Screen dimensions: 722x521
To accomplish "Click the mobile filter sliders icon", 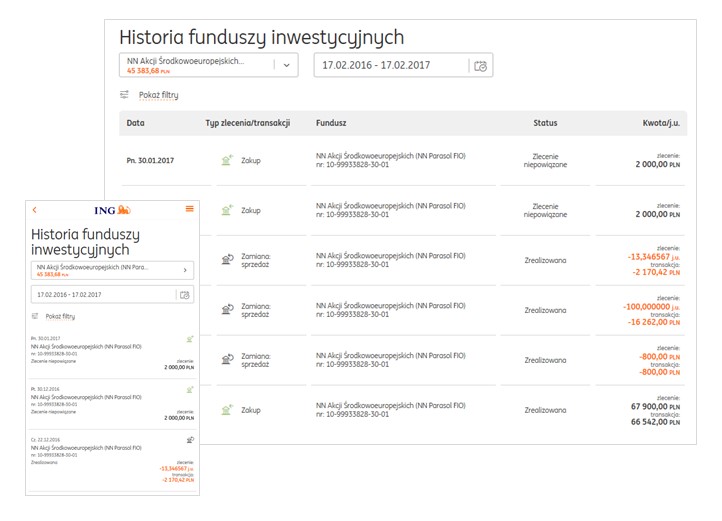I will click(x=36, y=316).
